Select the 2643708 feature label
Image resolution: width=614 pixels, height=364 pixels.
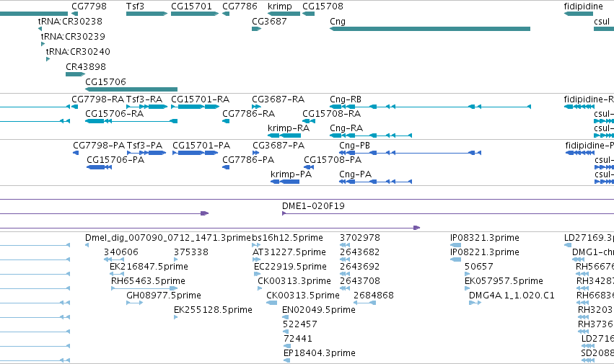pyautogui.click(x=360, y=281)
